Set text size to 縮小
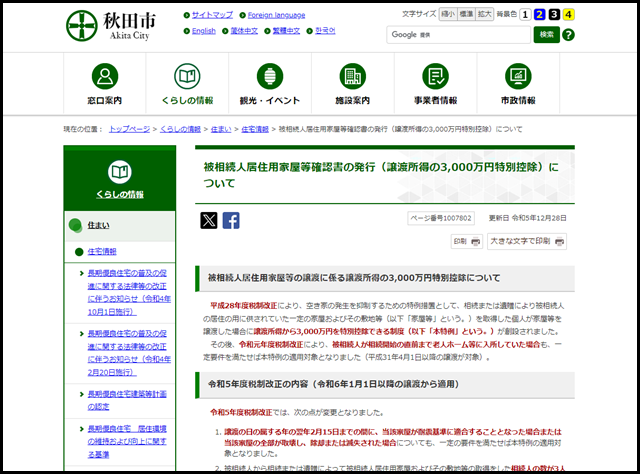 click(x=447, y=15)
